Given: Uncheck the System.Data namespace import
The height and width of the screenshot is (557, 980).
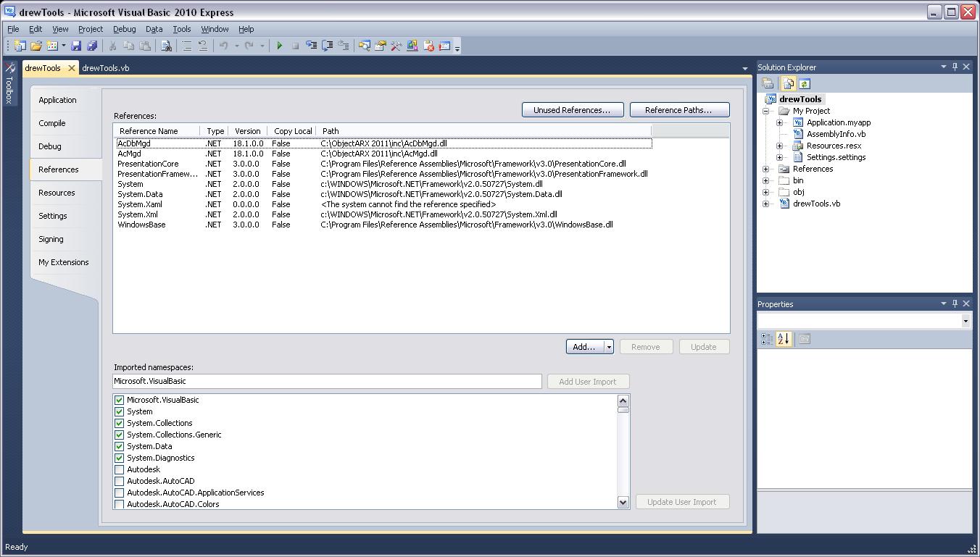Looking at the screenshot, I should 120,446.
